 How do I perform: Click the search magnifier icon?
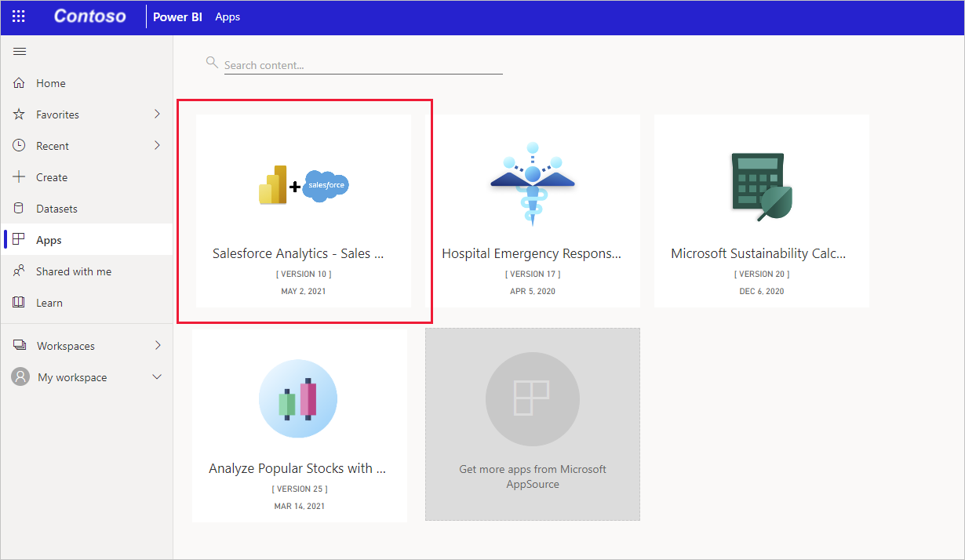point(212,62)
